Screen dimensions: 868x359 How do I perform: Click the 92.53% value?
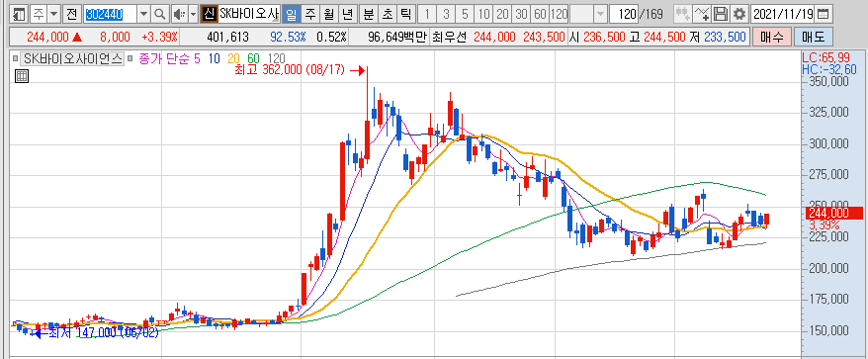[x=288, y=38]
